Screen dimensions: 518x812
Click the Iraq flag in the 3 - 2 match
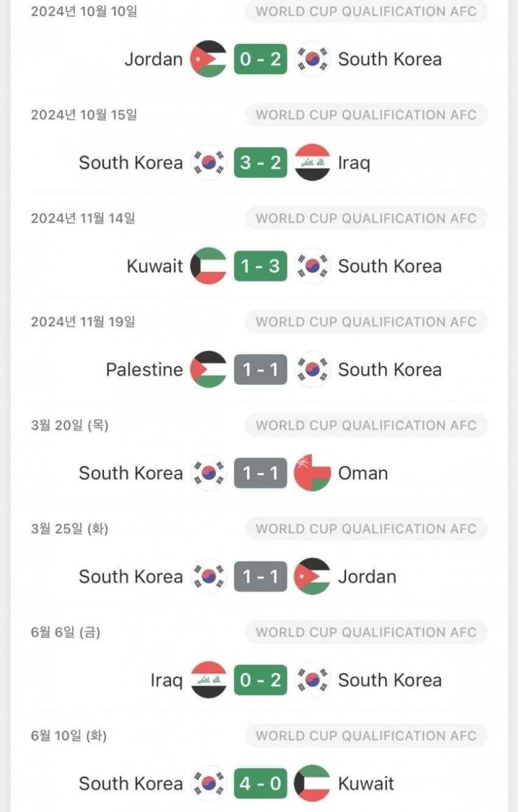(x=313, y=163)
